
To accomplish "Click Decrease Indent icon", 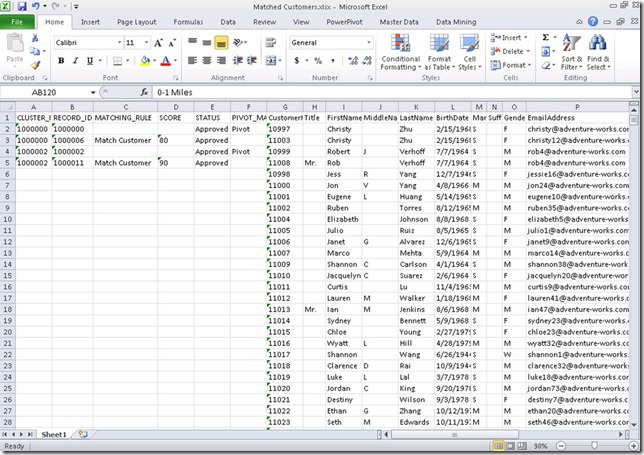I will pos(237,61).
